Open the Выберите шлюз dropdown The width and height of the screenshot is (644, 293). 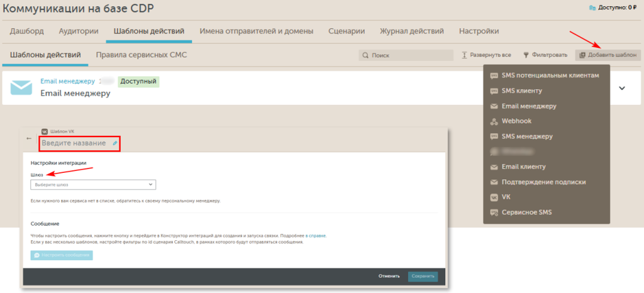point(93,185)
